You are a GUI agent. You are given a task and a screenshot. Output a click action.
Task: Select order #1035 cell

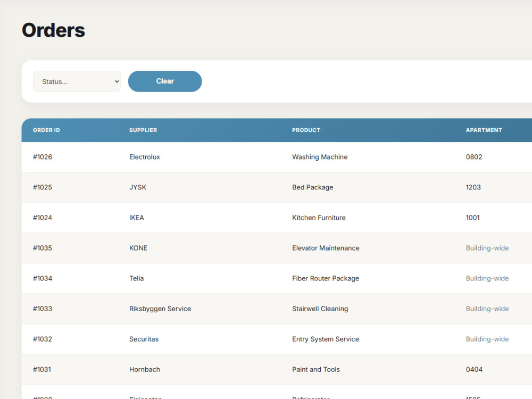pos(43,248)
